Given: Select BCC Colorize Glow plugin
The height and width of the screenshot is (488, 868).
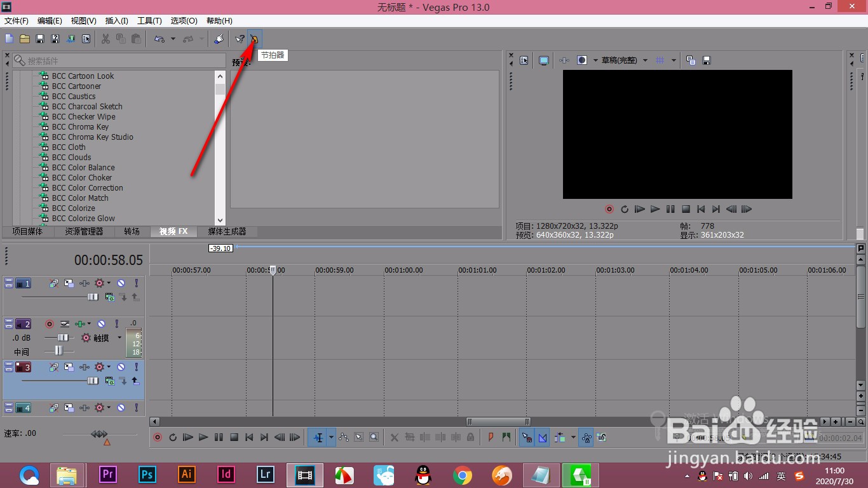Looking at the screenshot, I should 83,218.
